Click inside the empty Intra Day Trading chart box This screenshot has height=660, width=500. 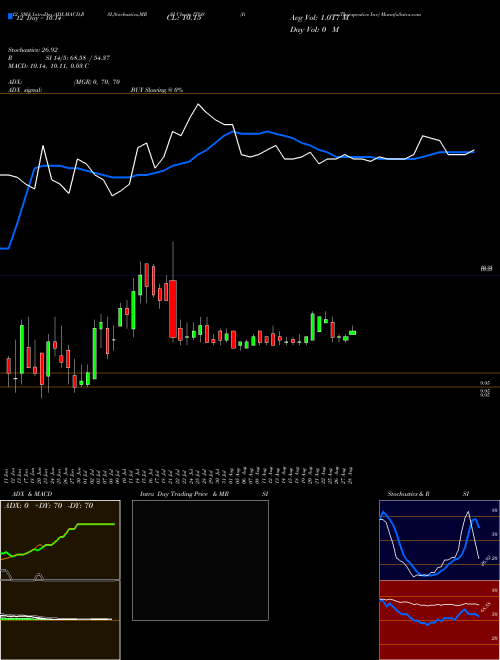(x=200, y=560)
